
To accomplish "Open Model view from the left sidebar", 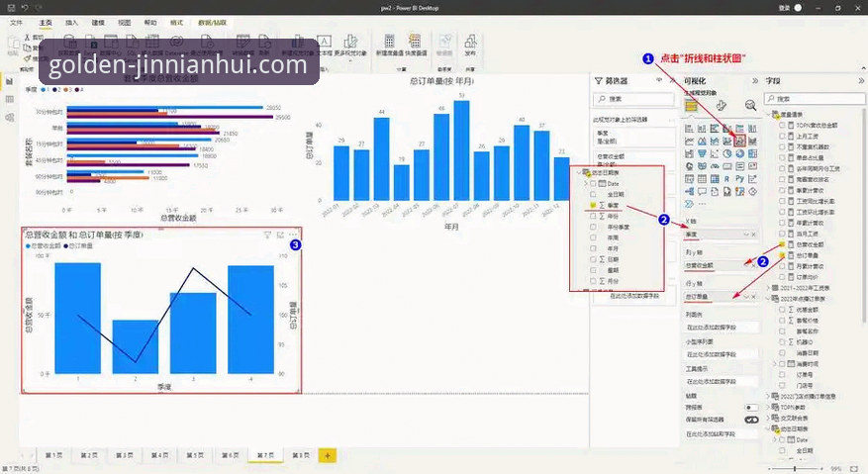I will pos(10,118).
